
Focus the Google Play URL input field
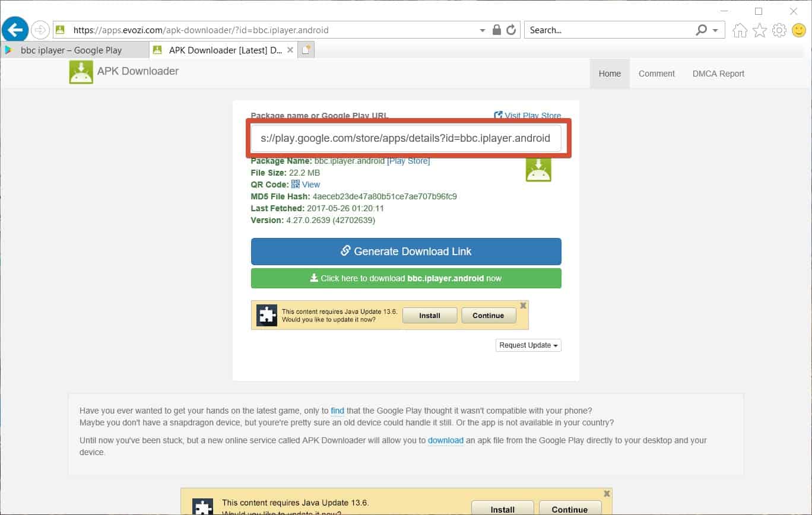click(x=406, y=138)
